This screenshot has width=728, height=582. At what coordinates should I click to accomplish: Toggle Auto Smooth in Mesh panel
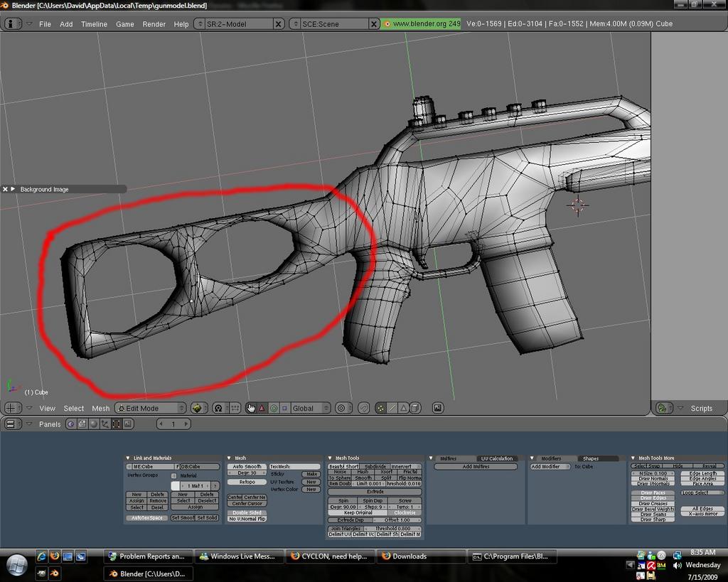coord(247,466)
